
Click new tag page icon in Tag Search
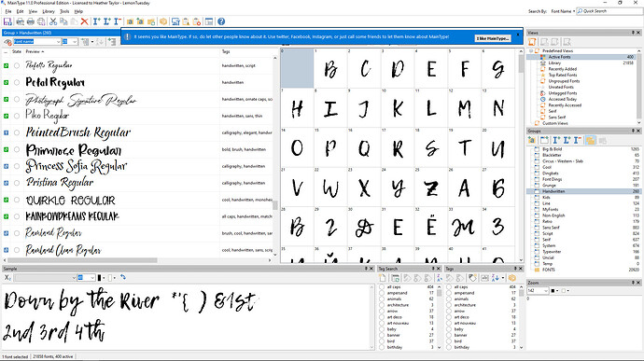[383, 278]
